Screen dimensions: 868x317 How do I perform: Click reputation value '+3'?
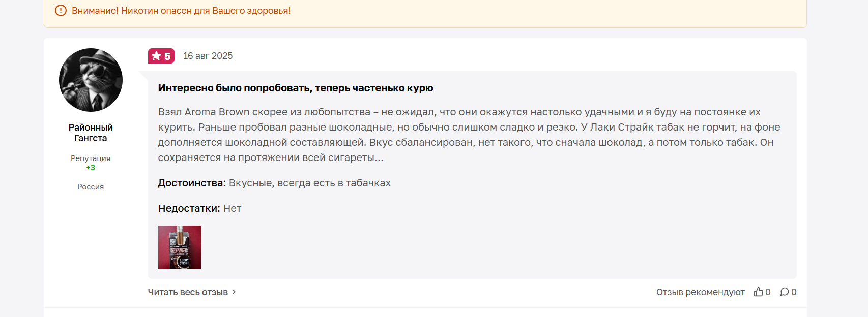pyautogui.click(x=91, y=168)
